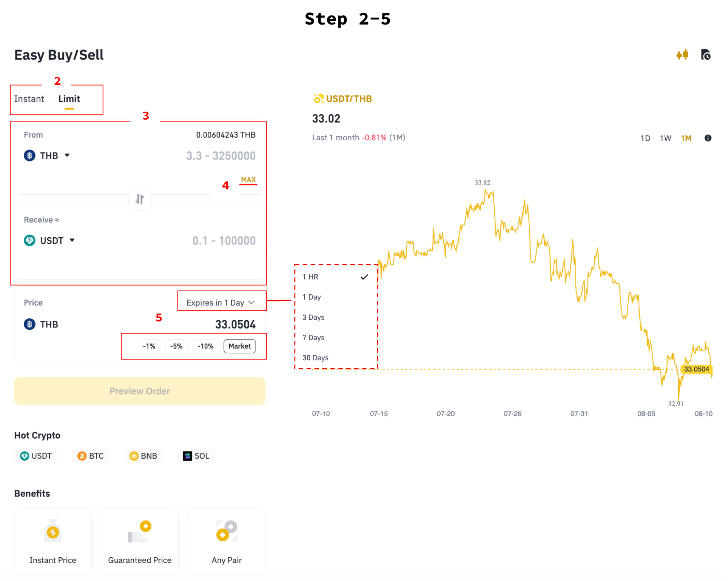Image resolution: width=728 pixels, height=581 pixels.
Task: Open the USDT Receive currency dropdown
Action: pyautogui.click(x=50, y=241)
